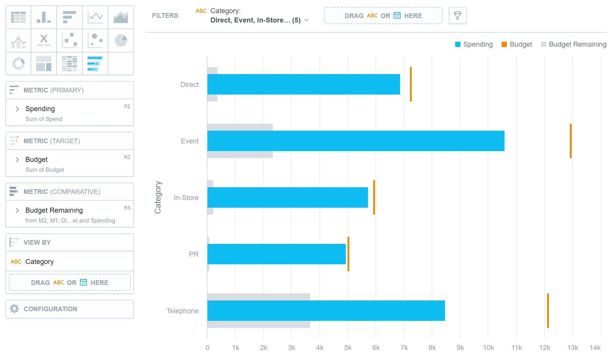Click the filter funnel icon button
This screenshot has width=611, height=364.
click(457, 16)
